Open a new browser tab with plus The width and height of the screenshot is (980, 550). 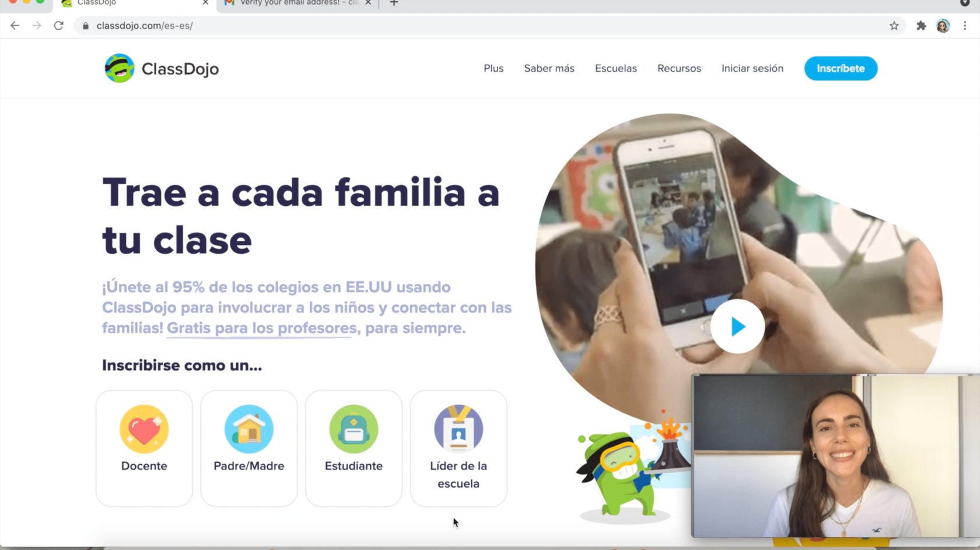tap(394, 3)
